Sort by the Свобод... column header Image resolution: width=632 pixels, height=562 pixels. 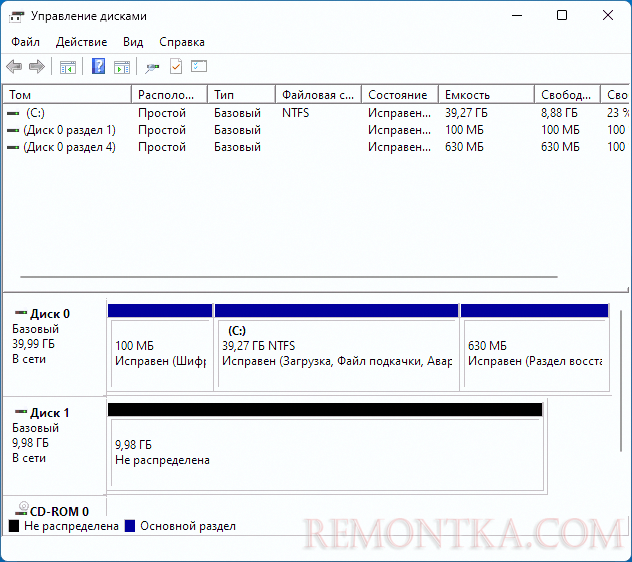[x=568, y=95]
